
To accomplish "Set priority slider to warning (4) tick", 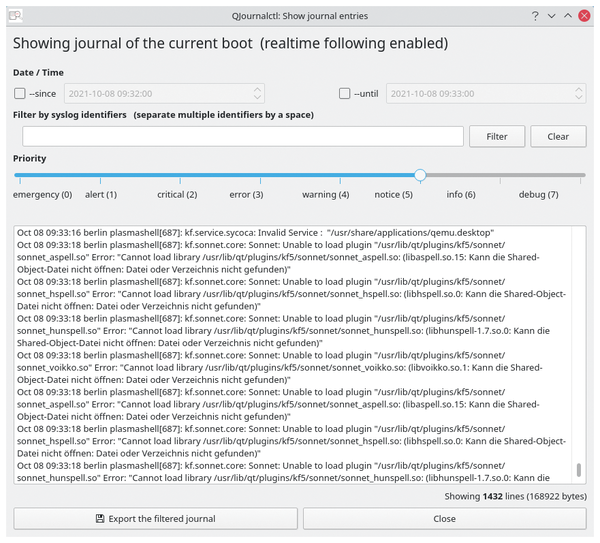I will [x=340, y=180].
